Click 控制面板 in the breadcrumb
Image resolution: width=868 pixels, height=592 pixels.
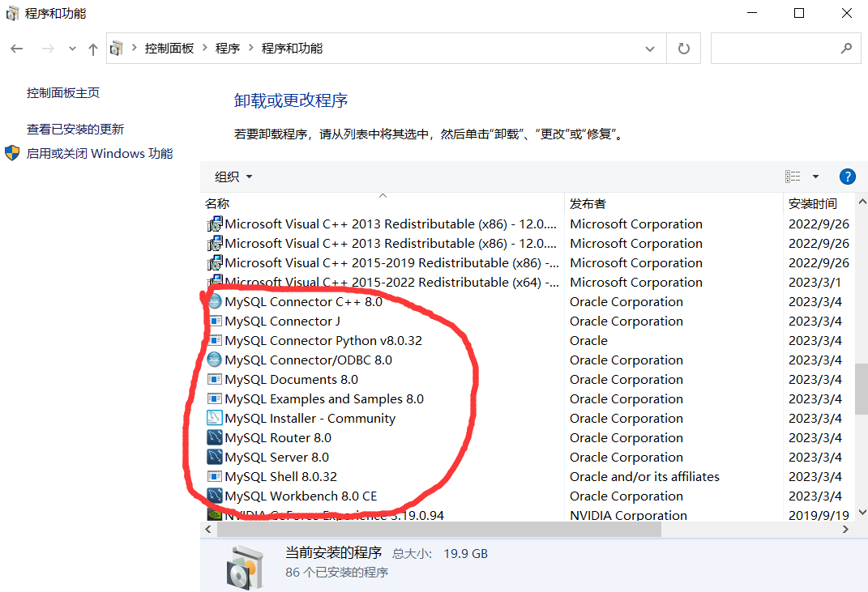169,48
